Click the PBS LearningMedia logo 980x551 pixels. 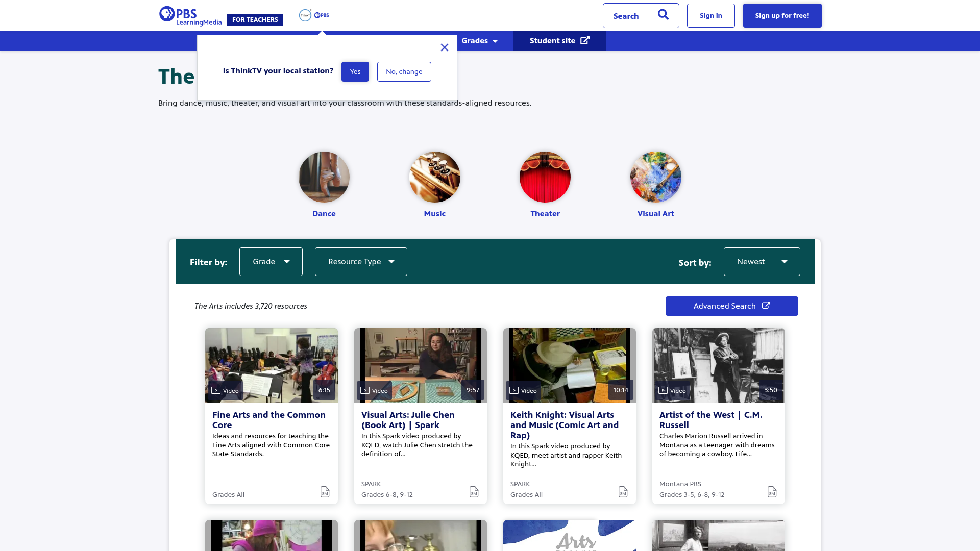click(x=190, y=16)
